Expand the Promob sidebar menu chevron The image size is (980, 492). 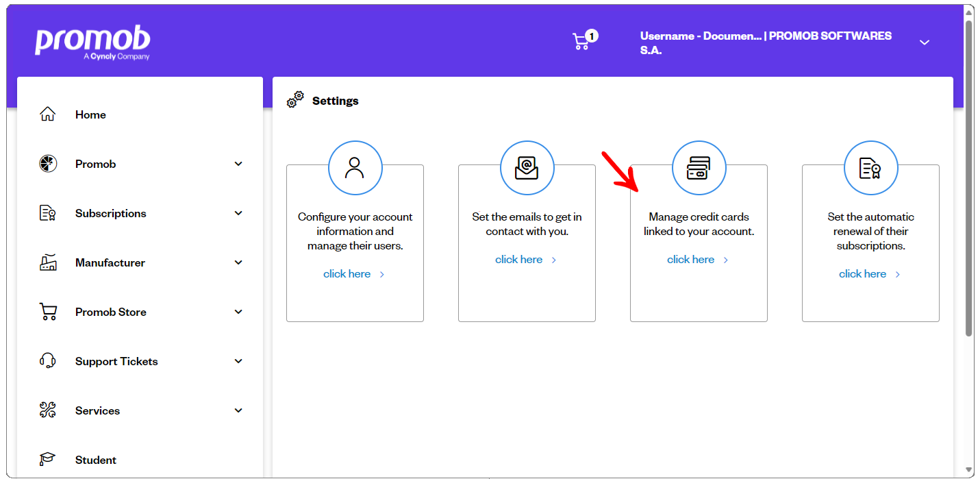click(238, 164)
